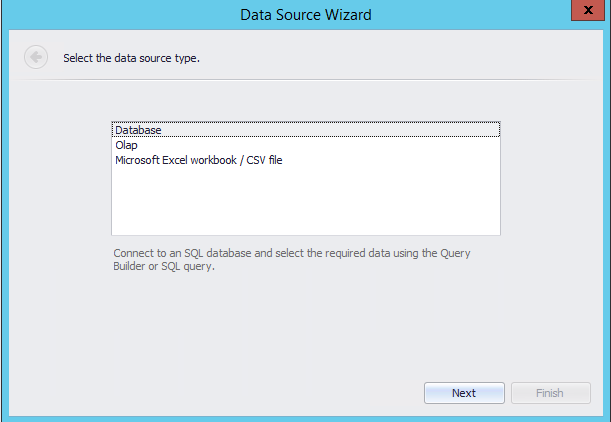Click the back arrow icon
Viewport: 611px width, 422px height.
[36, 57]
